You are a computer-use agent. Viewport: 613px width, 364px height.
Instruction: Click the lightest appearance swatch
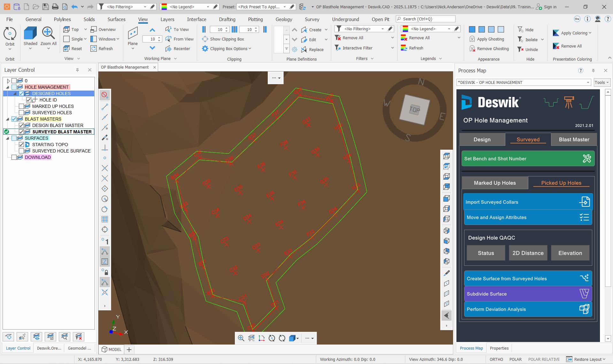(x=501, y=29)
